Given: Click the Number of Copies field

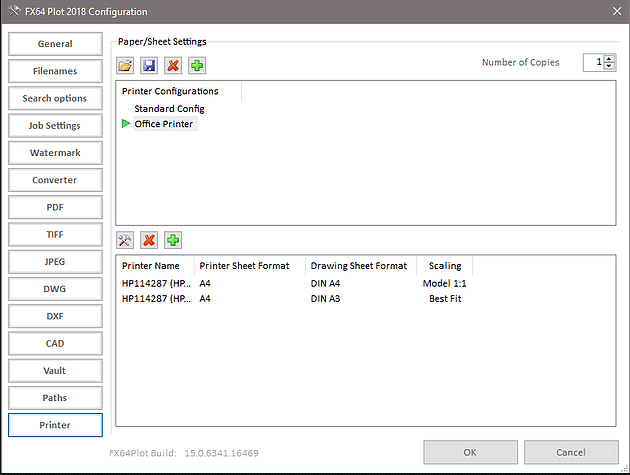Looking at the screenshot, I should point(594,62).
